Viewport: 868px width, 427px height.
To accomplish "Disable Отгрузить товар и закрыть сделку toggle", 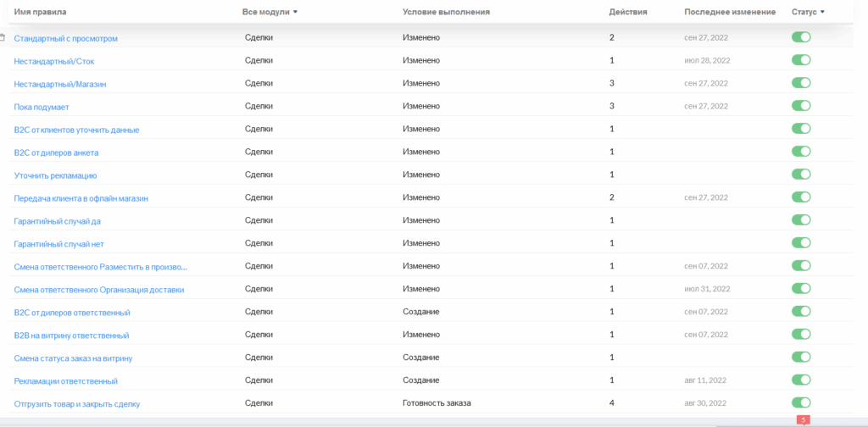I will tap(800, 403).
